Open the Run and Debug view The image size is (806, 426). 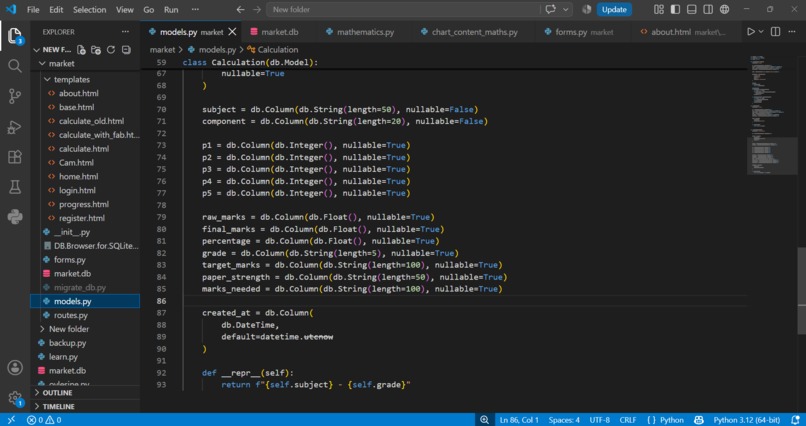(x=14, y=126)
